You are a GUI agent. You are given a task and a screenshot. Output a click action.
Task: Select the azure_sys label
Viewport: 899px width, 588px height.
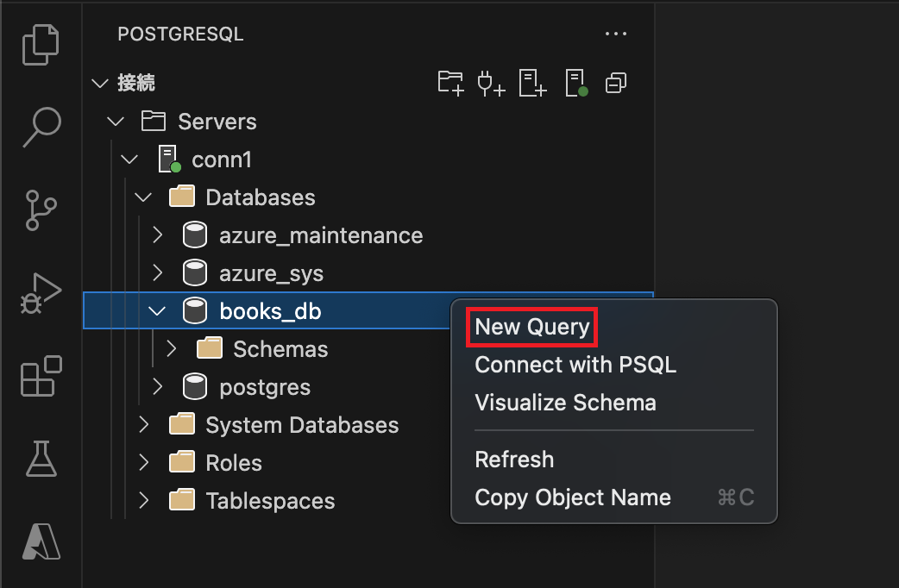[271, 273]
